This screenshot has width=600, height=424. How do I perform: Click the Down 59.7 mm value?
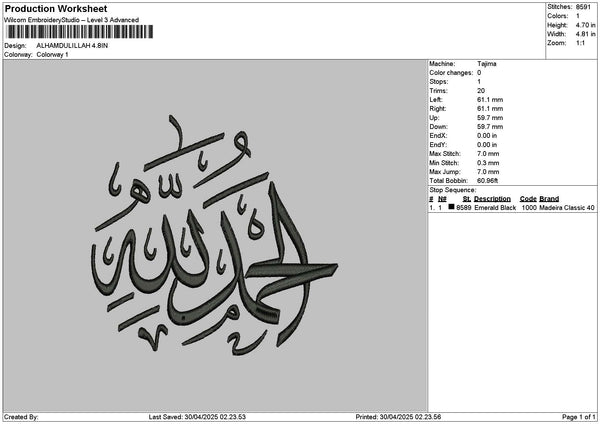(x=490, y=127)
